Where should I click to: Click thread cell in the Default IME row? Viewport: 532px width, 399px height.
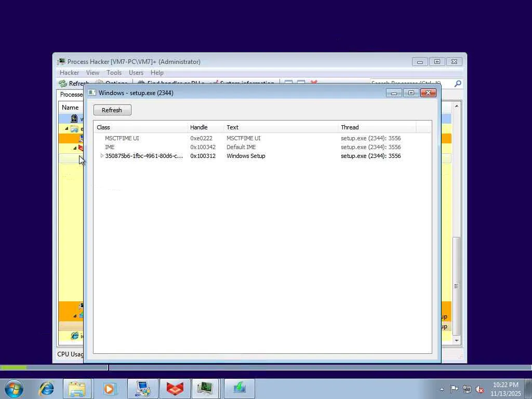pos(371,147)
